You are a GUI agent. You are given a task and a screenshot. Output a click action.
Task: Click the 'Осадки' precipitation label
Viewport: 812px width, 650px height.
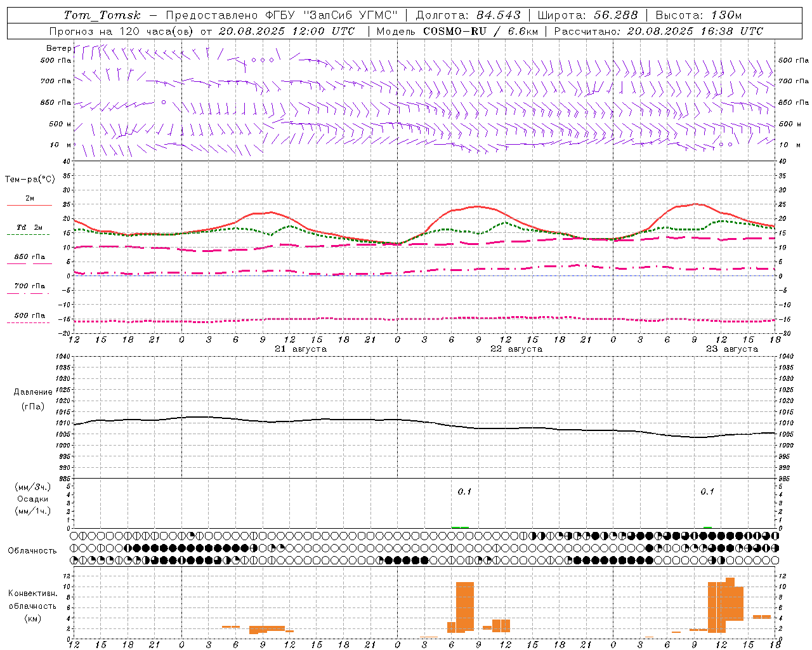click(33, 499)
